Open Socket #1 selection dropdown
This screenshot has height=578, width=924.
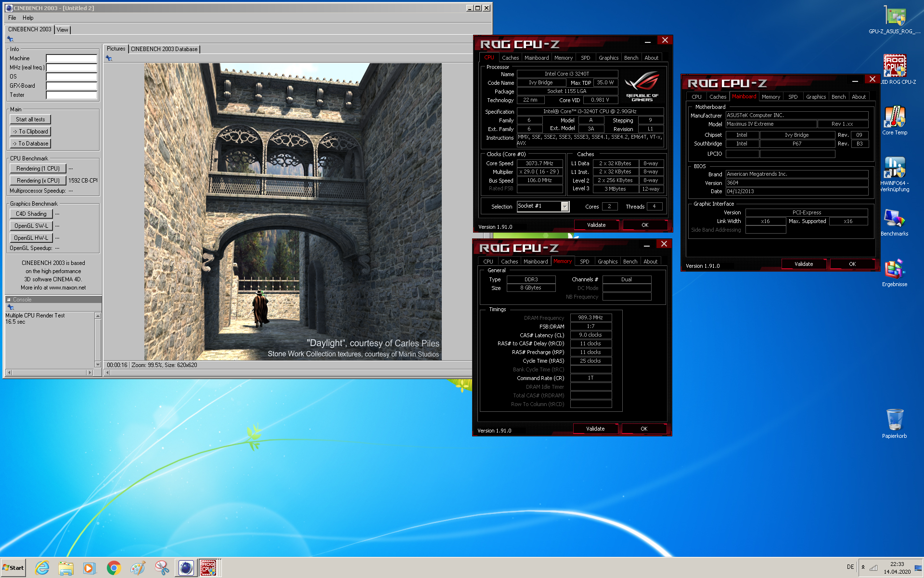pyautogui.click(x=565, y=207)
